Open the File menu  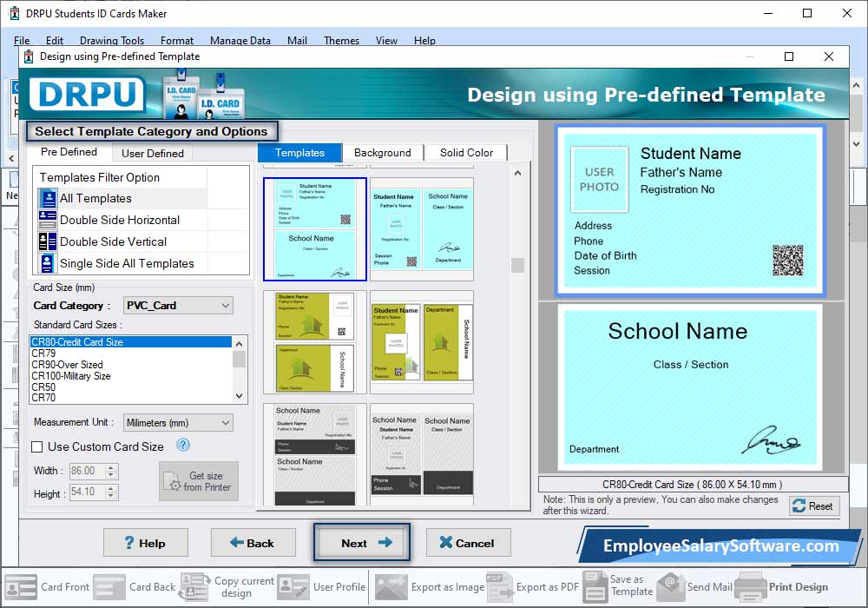click(23, 41)
